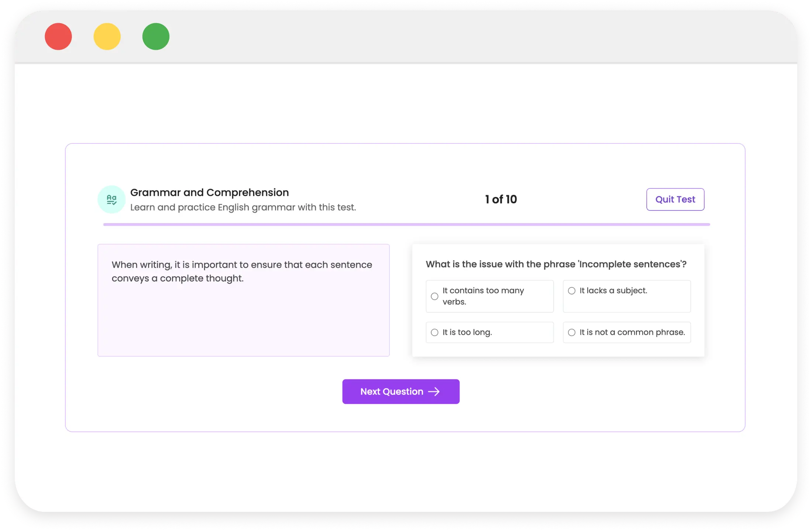Click the green maximize window dot

pos(156,37)
